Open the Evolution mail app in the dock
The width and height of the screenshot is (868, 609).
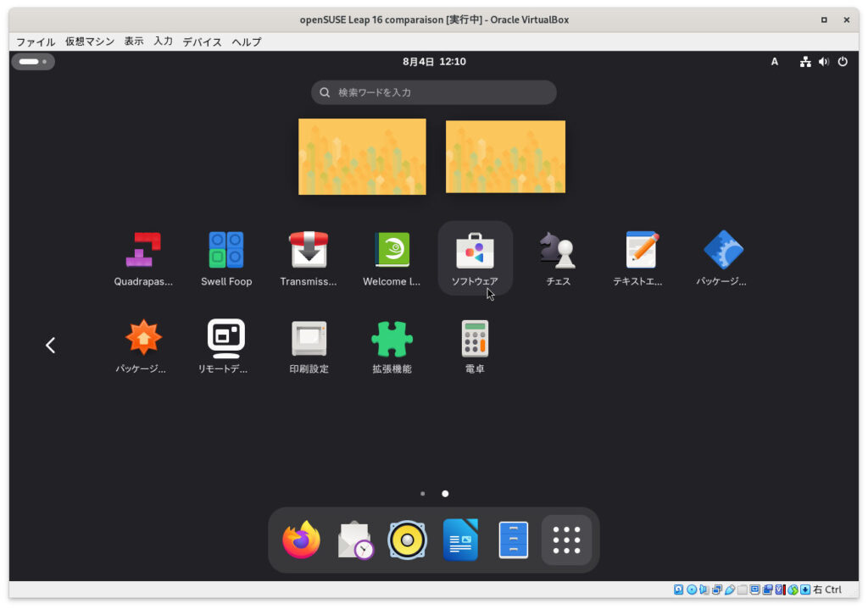click(355, 540)
